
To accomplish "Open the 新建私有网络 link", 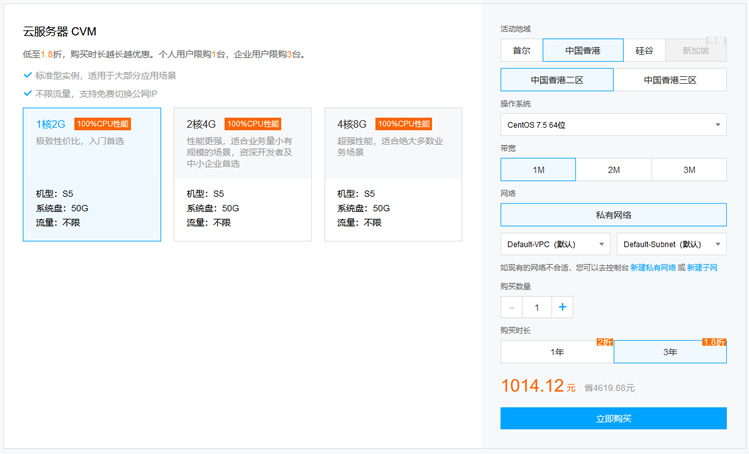I will tap(653, 268).
